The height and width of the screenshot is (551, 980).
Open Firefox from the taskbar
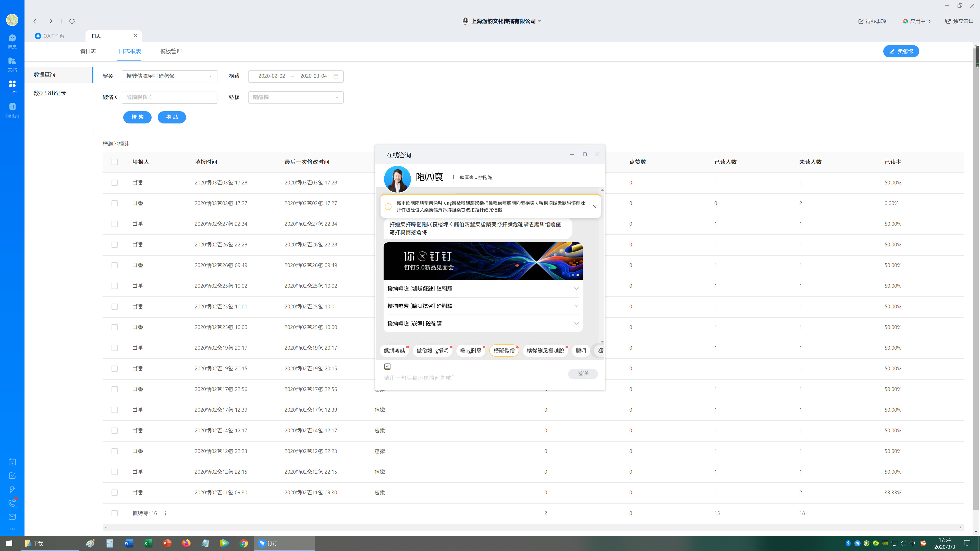click(x=186, y=543)
